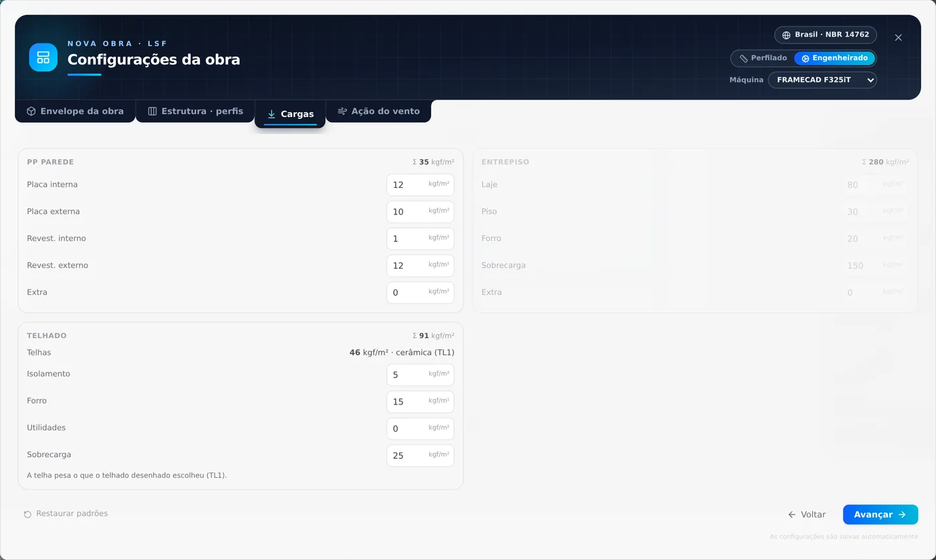Click the right arrow icon on the Avançar button
936x560 pixels.
pos(902,515)
